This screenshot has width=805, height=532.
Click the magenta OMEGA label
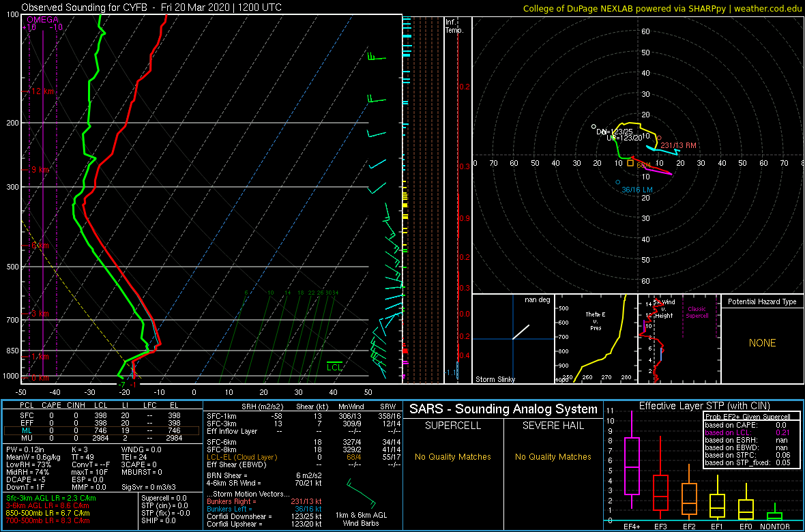pos(42,20)
